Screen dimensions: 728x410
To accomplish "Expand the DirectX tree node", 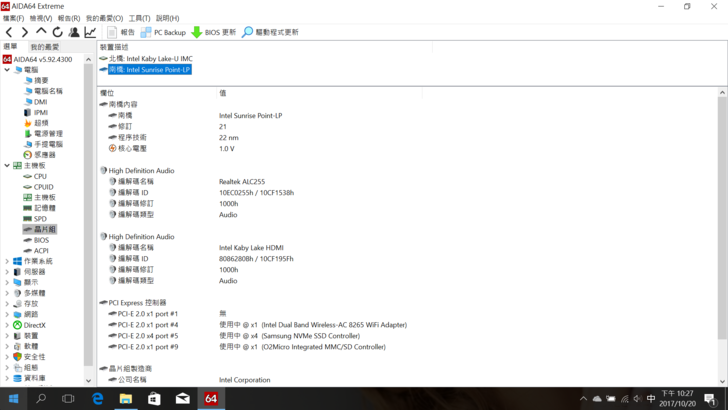I will click(x=7, y=325).
